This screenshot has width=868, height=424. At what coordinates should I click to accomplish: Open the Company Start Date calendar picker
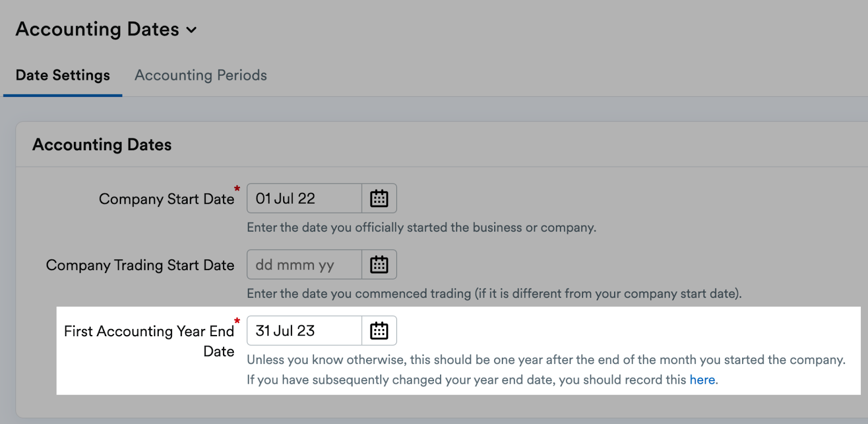tap(379, 198)
